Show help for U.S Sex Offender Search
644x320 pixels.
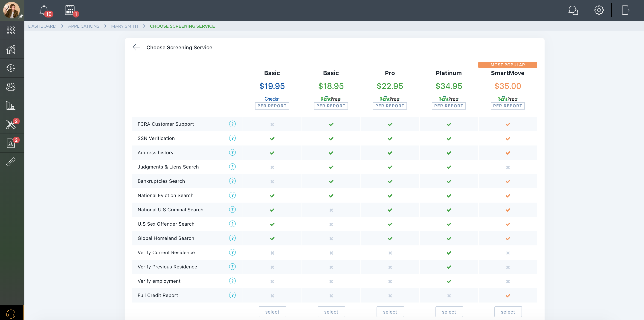pos(232,224)
